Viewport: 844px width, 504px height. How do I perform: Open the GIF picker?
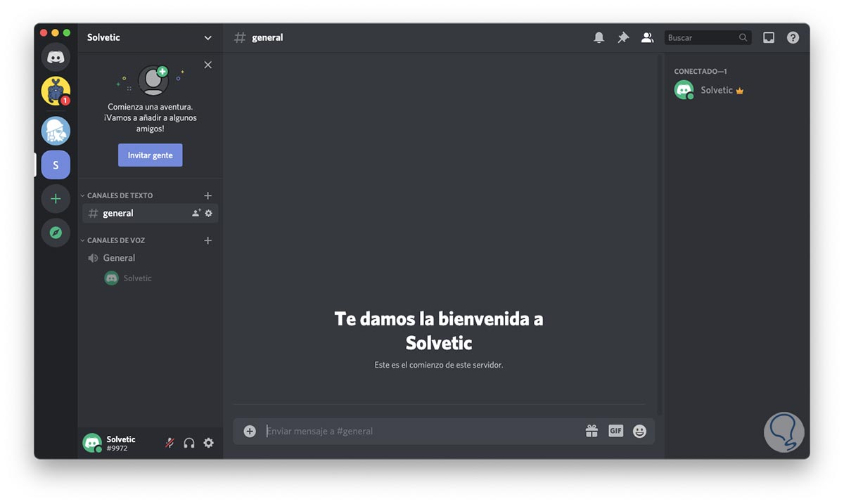coord(615,432)
